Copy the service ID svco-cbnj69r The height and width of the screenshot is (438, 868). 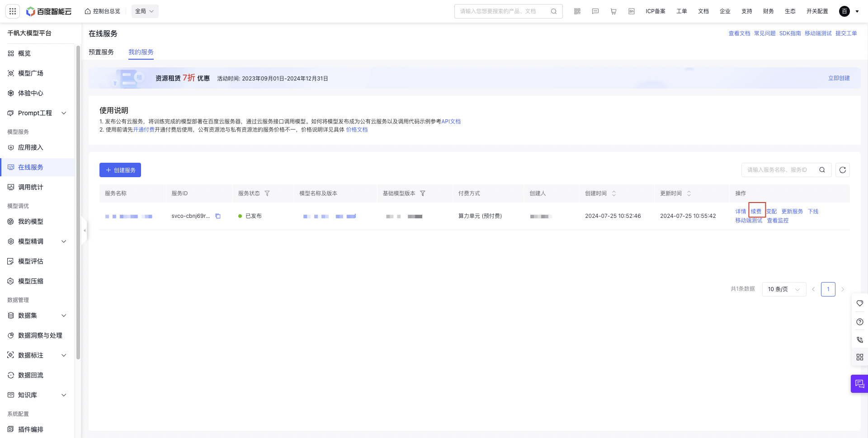218,216
